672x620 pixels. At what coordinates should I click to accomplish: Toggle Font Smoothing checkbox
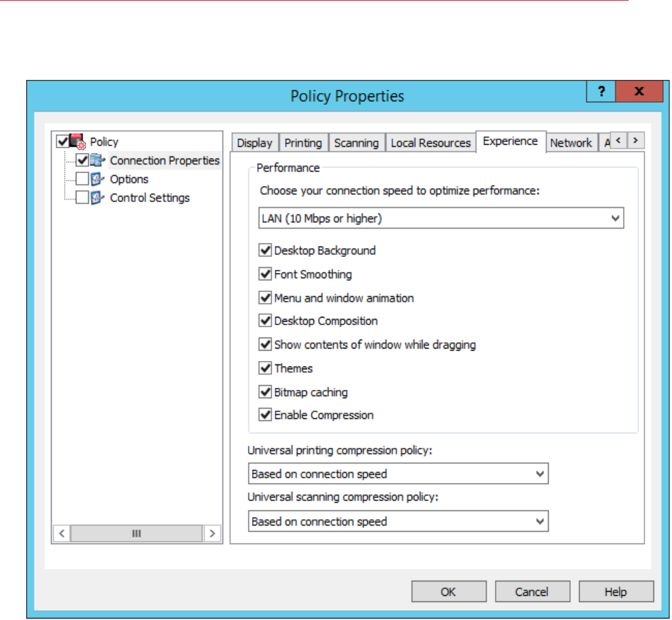[x=265, y=273]
